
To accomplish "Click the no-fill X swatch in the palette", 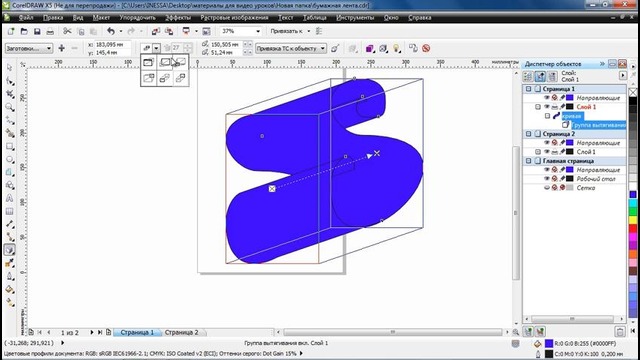I will (633, 93).
